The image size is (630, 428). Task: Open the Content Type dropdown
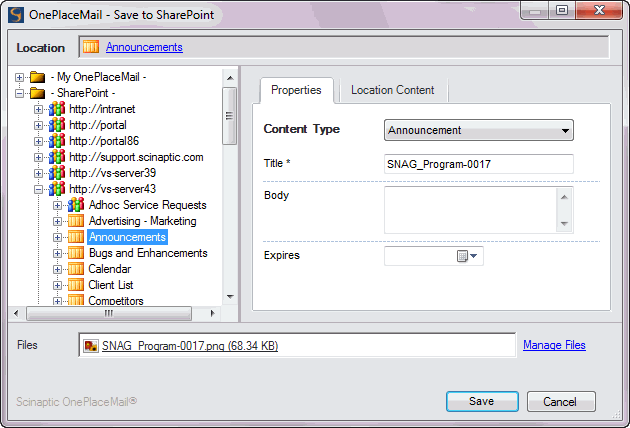point(566,130)
